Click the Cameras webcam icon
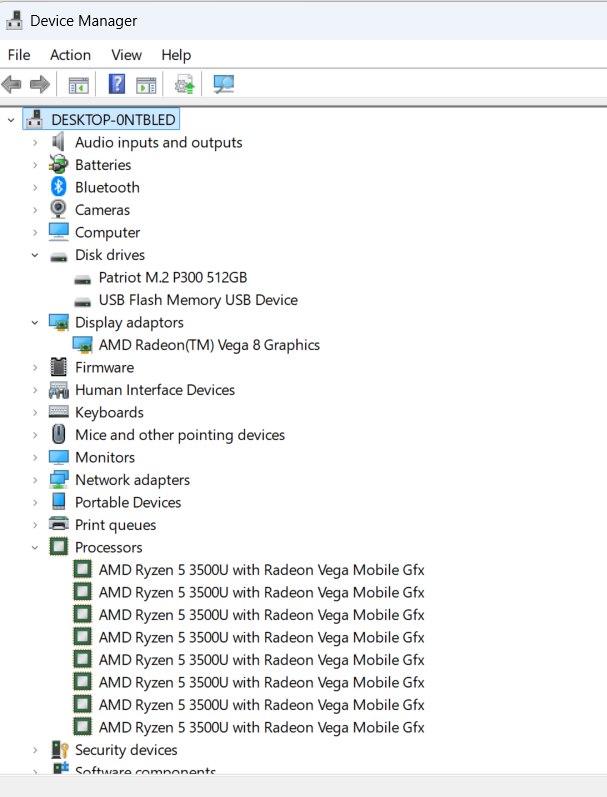 pos(58,209)
